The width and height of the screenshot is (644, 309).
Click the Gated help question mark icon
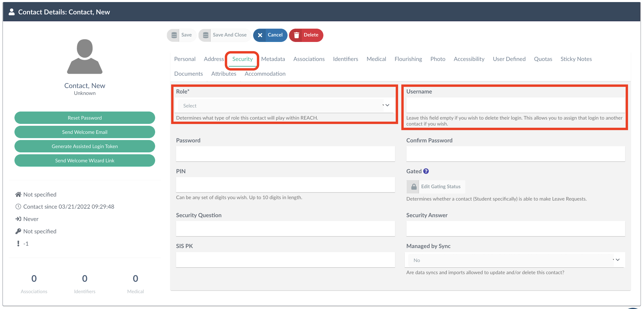pyautogui.click(x=426, y=171)
